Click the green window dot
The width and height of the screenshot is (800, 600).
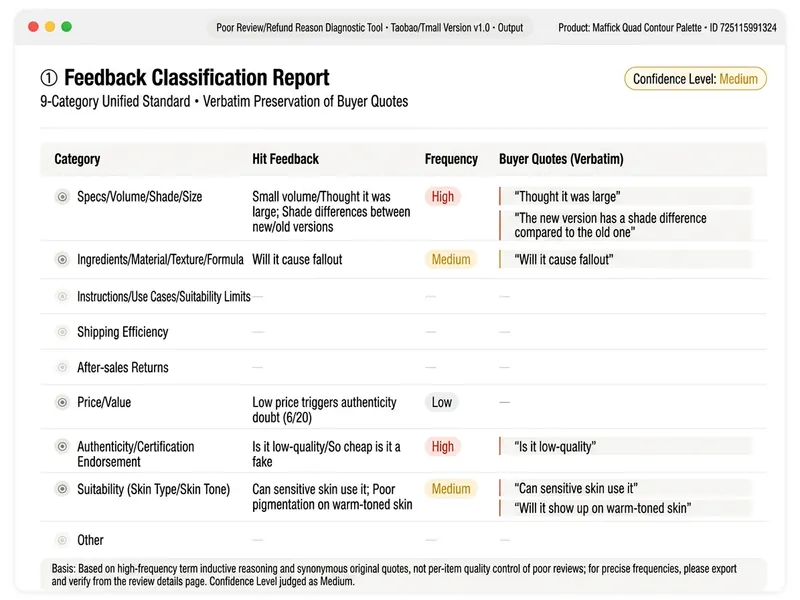tap(66, 27)
